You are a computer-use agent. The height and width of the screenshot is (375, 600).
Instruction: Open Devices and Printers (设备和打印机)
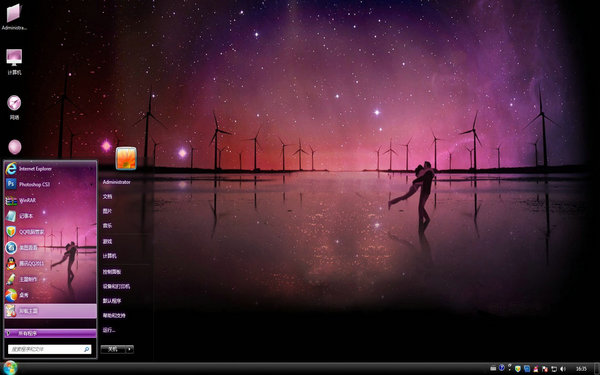coord(116,286)
